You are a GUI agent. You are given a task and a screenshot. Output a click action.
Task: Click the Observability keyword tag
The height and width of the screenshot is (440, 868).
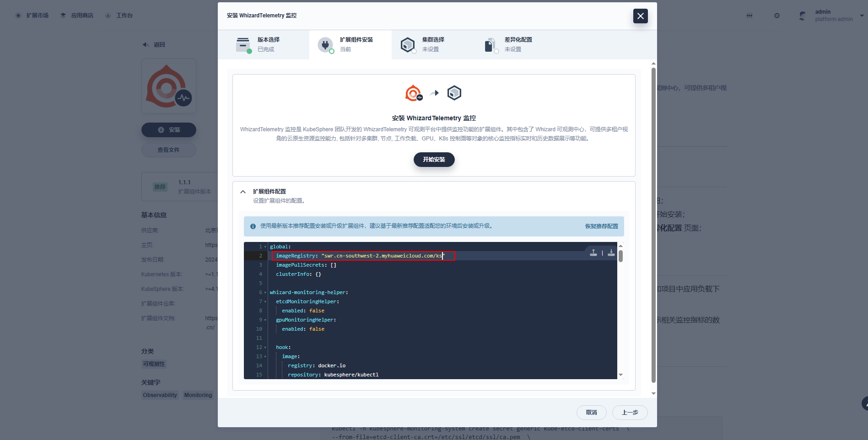click(160, 395)
